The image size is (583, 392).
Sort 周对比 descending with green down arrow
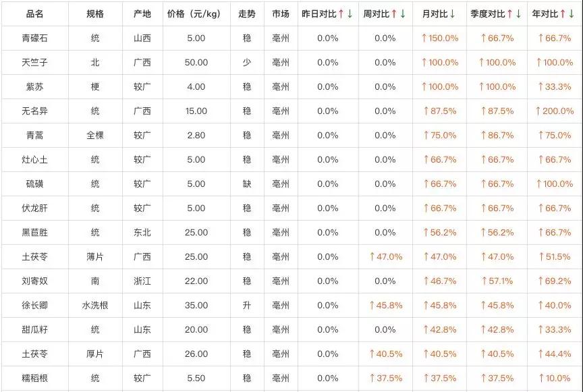403,14
